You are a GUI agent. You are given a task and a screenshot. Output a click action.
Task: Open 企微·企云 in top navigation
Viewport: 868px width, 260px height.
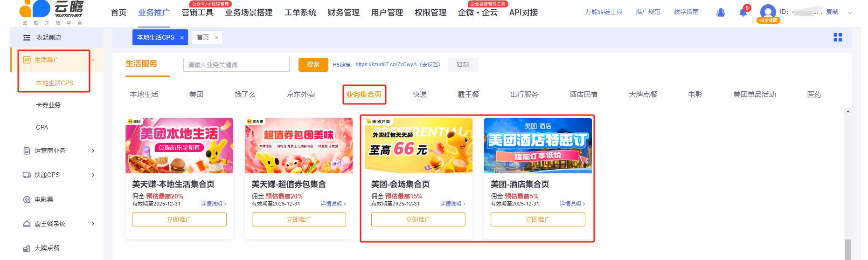478,13
